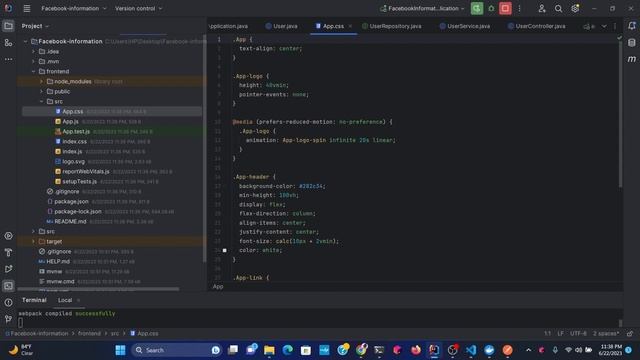
Task: Select logo.svg file
Action: (73, 162)
